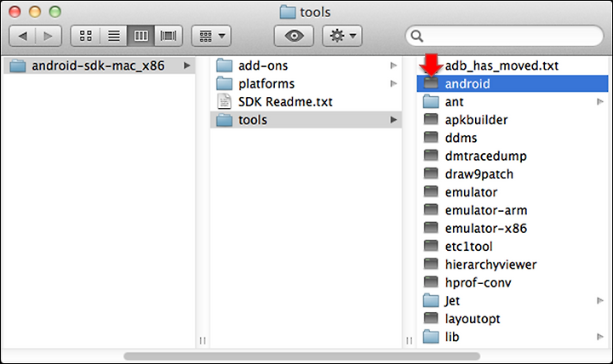Select the draw9patch executable icon
613x364 pixels.
pyautogui.click(x=431, y=173)
